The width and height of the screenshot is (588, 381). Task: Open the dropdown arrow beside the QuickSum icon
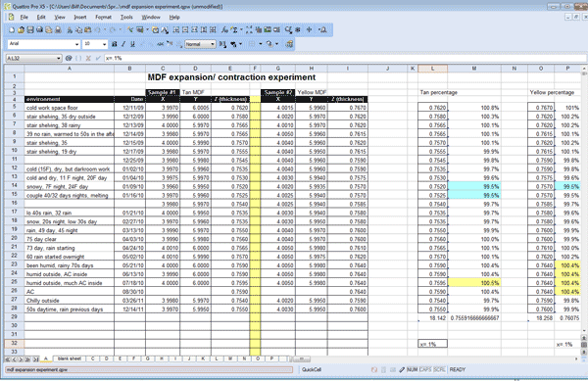tap(241, 30)
